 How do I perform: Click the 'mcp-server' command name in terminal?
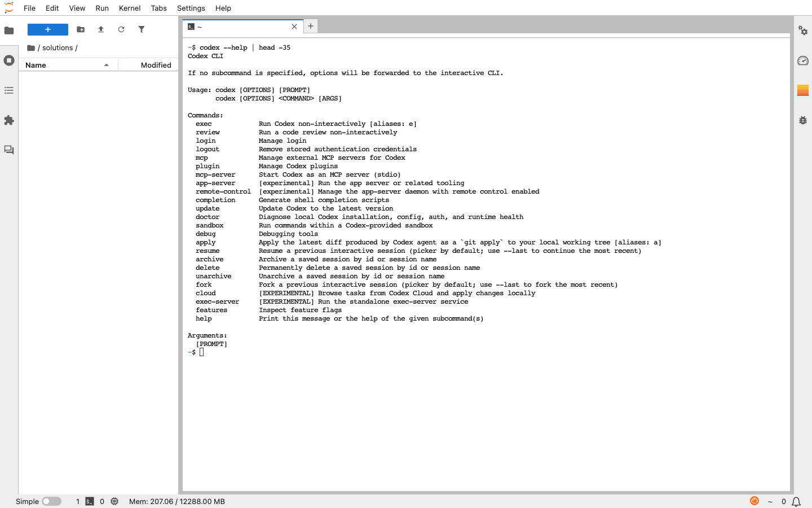pos(215,174)
